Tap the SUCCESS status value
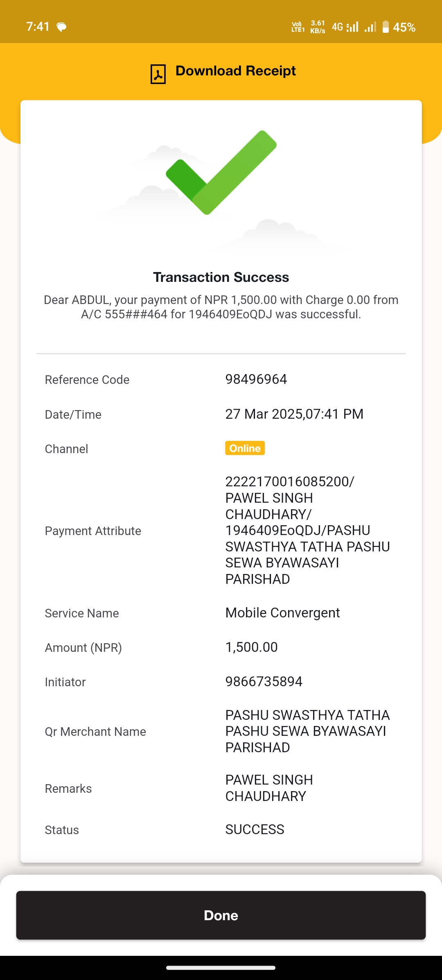This screenshot has height=980, width=442. click(x=255, y=830)
